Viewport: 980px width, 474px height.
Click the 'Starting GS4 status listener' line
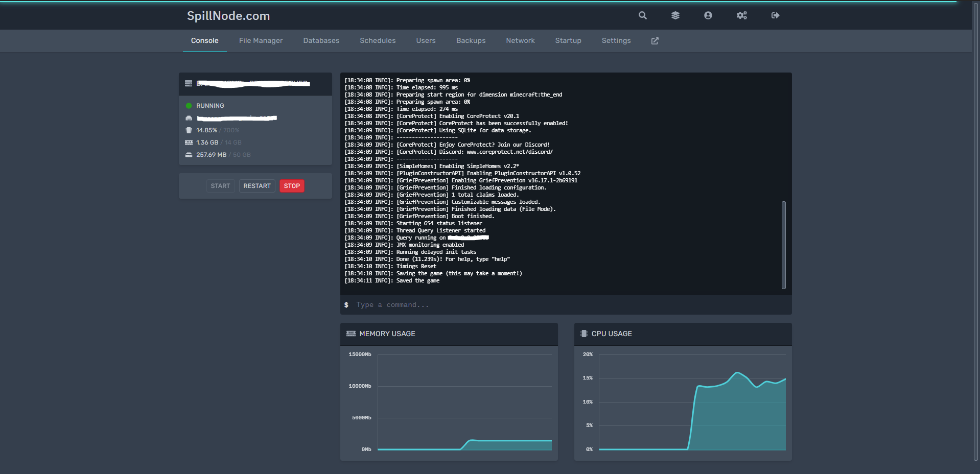(413, 223)
